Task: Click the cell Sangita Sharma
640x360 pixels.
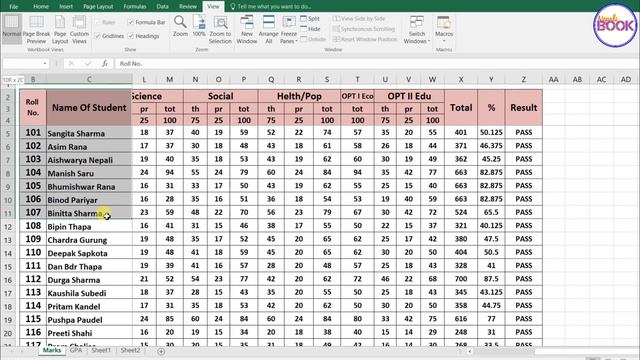Action: point(89,133)
